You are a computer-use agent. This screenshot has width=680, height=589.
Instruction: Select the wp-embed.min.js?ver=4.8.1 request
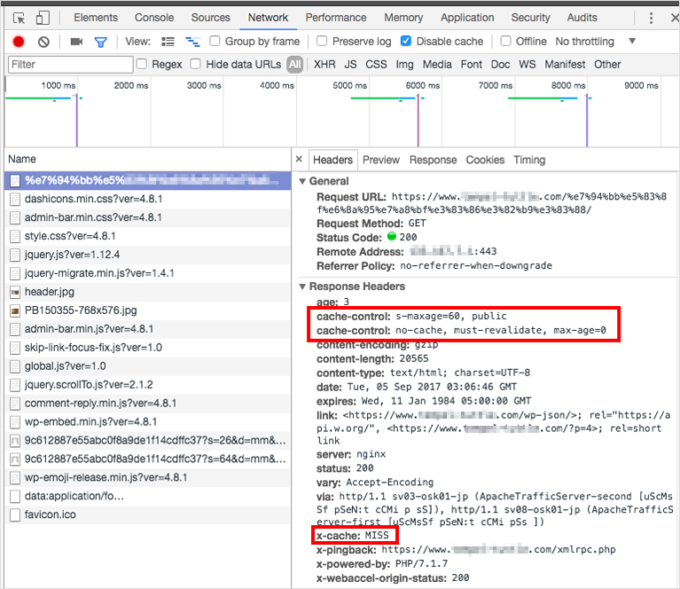[x=148, y=422]
